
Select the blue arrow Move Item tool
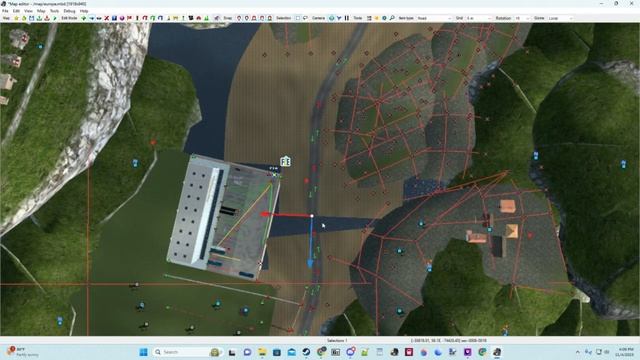coord(91,18)
